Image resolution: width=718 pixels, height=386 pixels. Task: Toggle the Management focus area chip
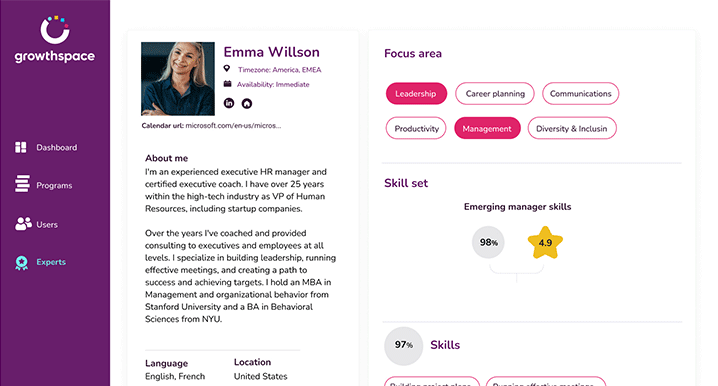click(487, 128)
